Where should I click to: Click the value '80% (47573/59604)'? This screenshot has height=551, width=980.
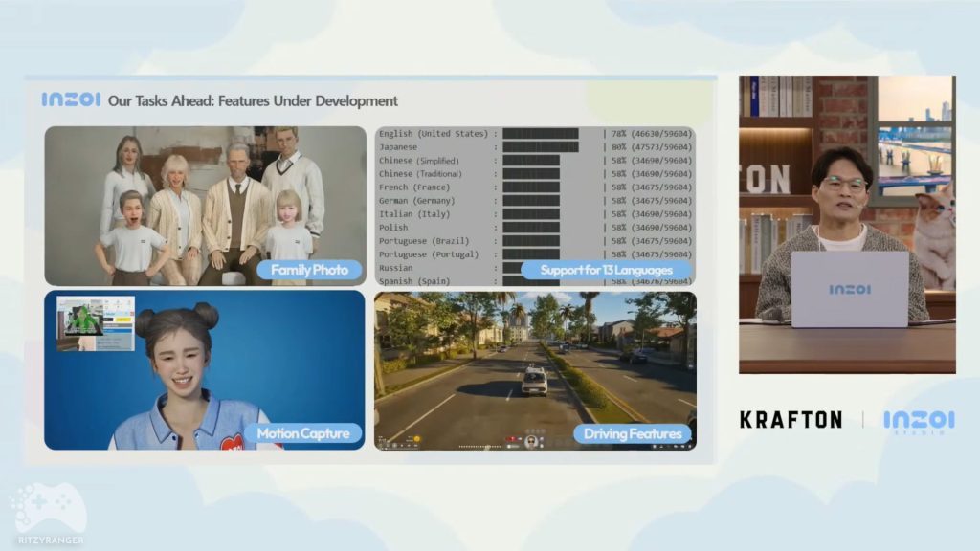[x=652, y=146]
